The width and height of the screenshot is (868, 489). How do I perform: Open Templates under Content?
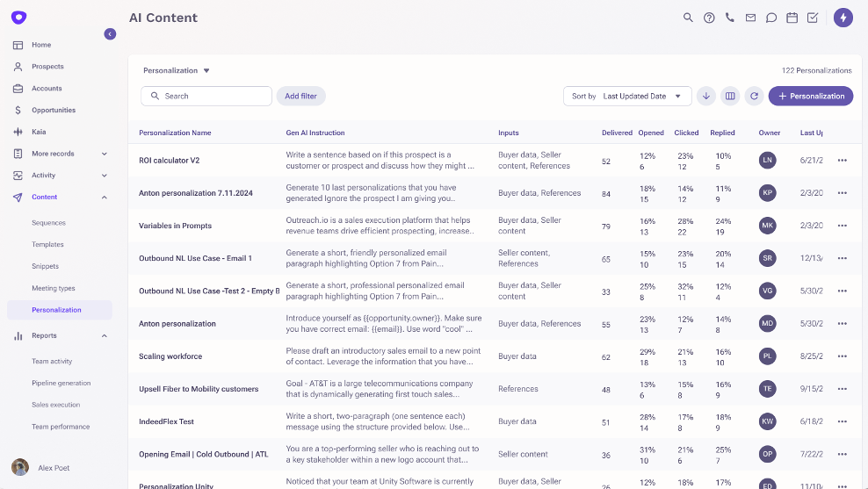coord(47,244)
